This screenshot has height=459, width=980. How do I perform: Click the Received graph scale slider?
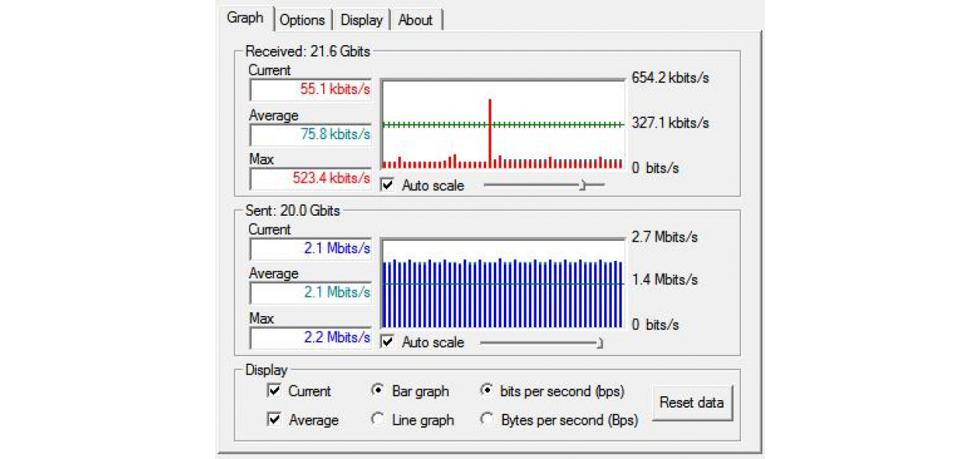544,184
